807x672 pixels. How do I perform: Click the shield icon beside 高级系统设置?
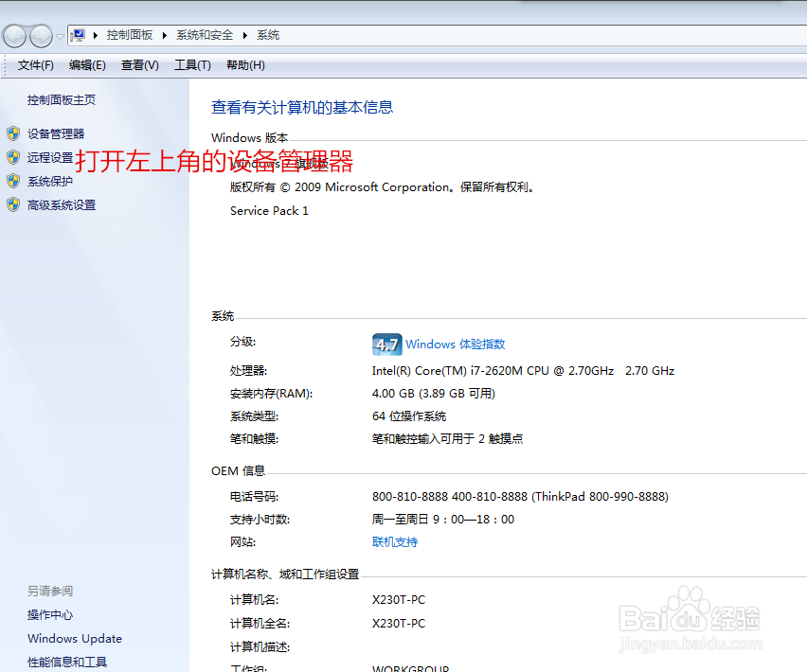click(x=13, y=205)
